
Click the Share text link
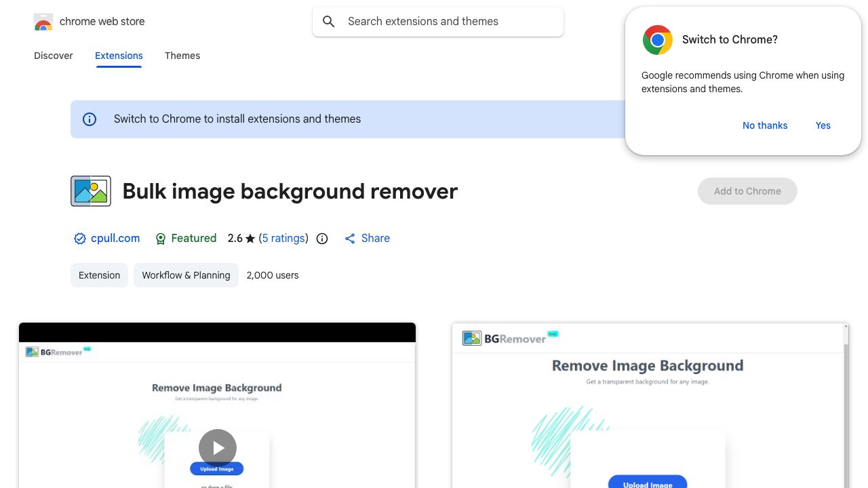click(376, 238)
